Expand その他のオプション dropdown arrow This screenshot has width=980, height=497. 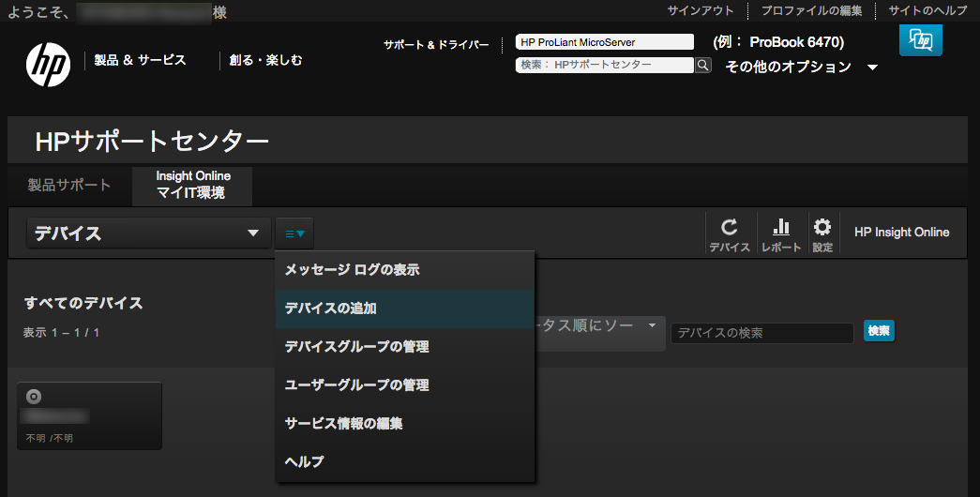872,68
